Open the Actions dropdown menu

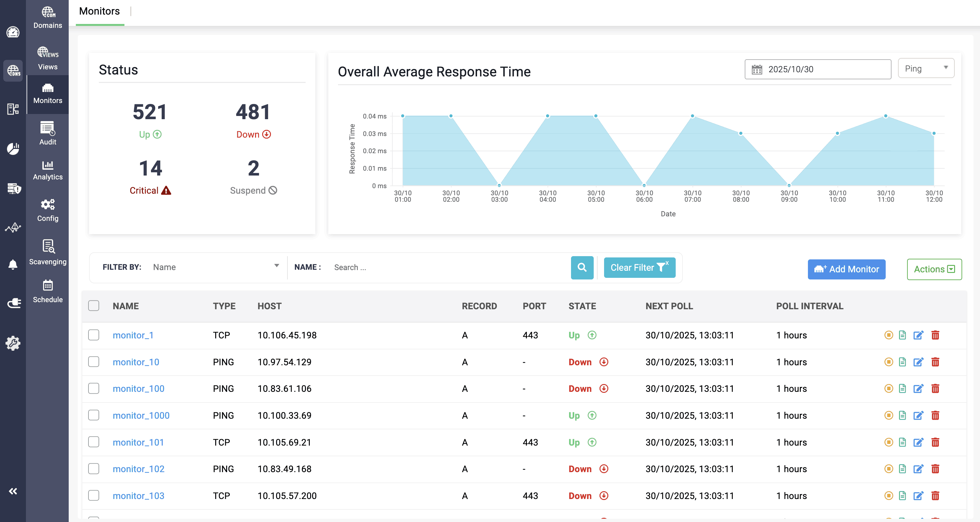[x=934, y=269]
